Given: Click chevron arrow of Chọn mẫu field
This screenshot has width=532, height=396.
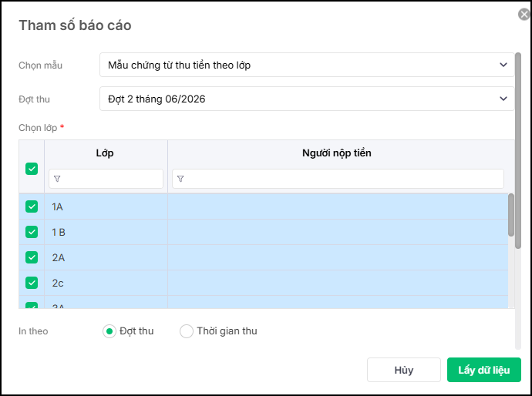Looking at the screenshot, I should click(x=503, y=65).
